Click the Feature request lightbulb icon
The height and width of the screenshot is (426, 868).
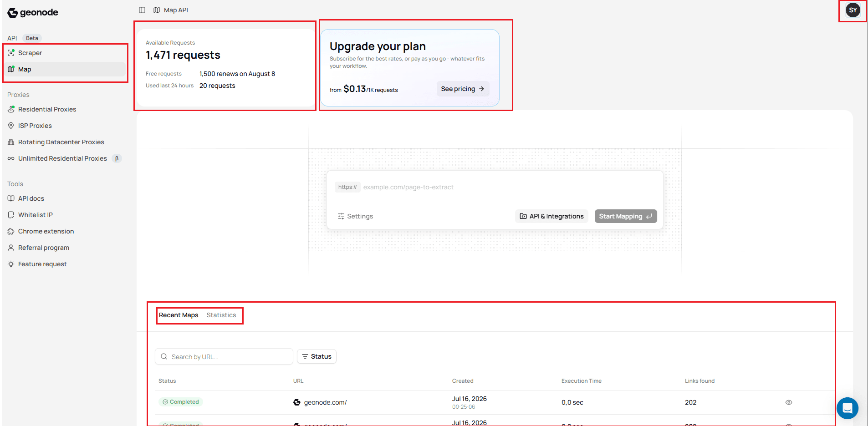pyautogui.click(x=11, y=264)
